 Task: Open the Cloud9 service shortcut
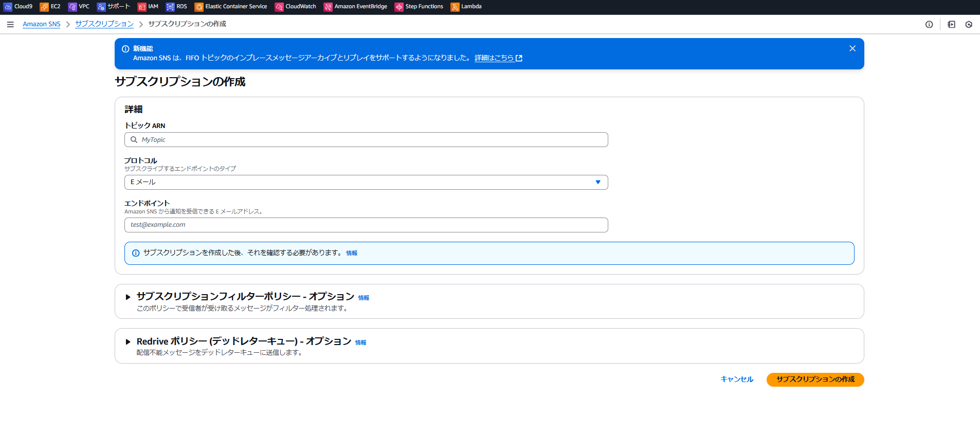pos(18,7)
